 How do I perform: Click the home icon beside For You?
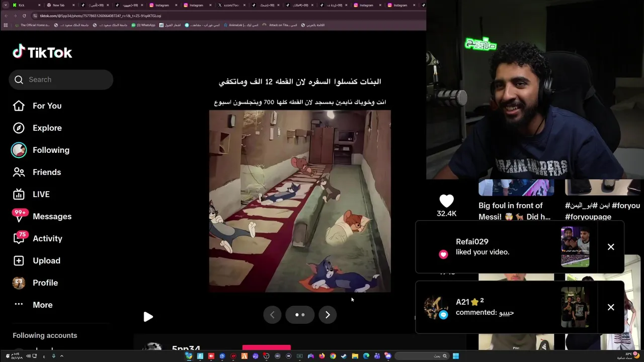tap(19, 106)
